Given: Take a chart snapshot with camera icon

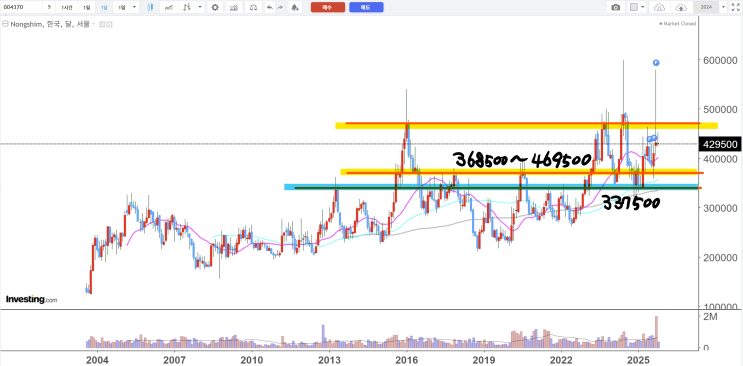Looking at the screenshot, I should point(615,7).
